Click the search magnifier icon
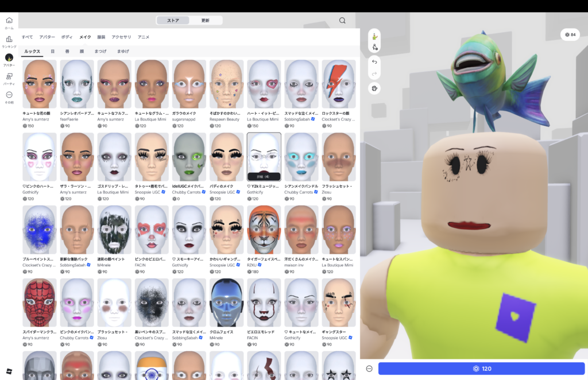Screen dimensions: 588x380 pos(342,21)
